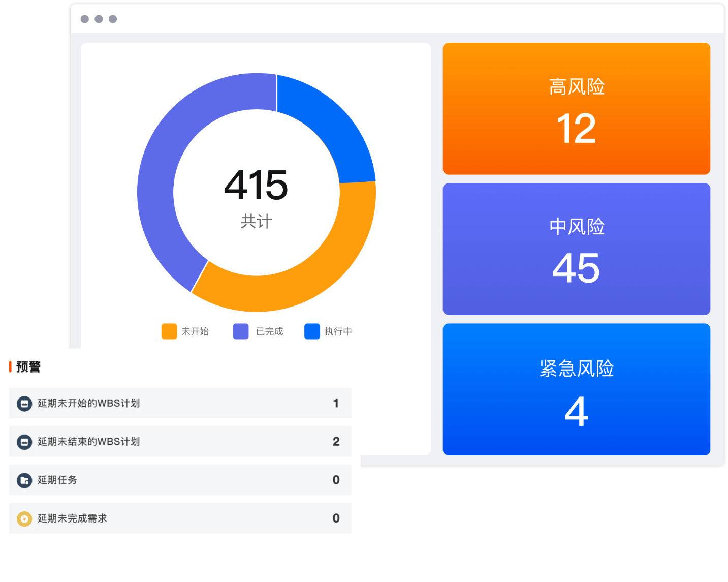Viewport: 728px width, 582px height.
Task: Click the count 2 for 延期未结束的WBS计划
Action: 336,442
